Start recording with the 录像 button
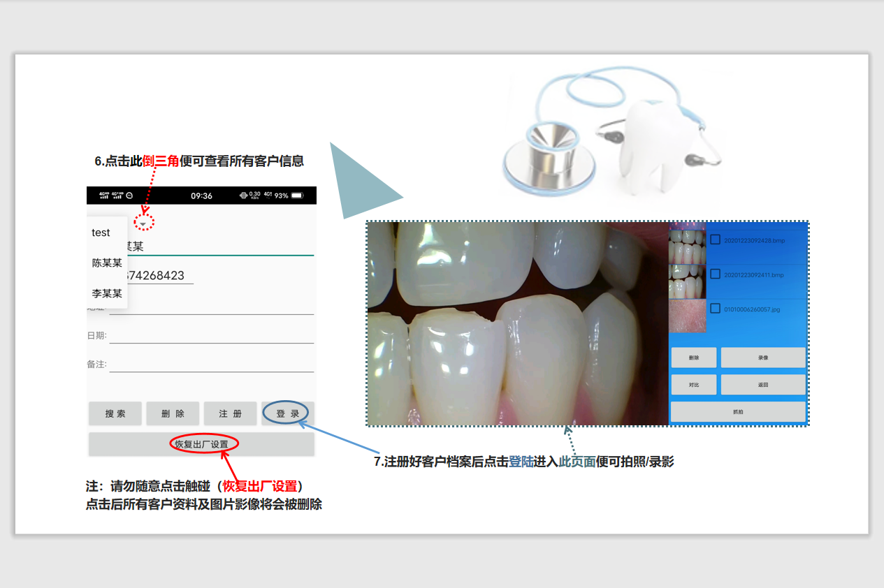 (x=763, y=358)
